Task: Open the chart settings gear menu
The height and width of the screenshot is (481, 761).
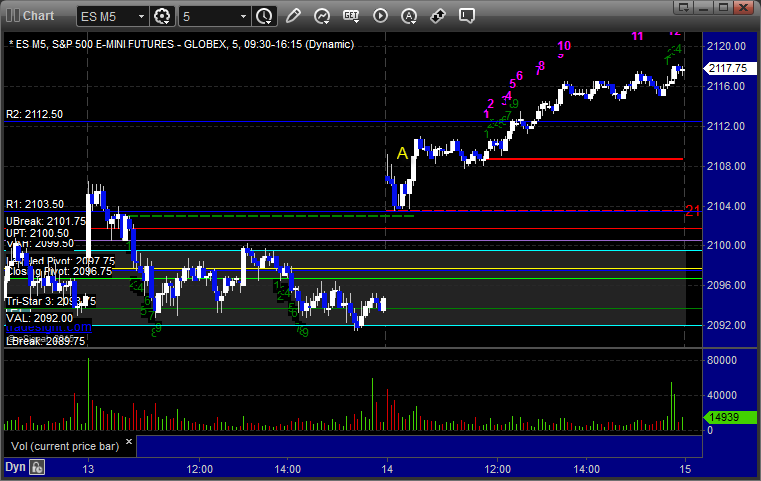Action: (x=162, y=16)
